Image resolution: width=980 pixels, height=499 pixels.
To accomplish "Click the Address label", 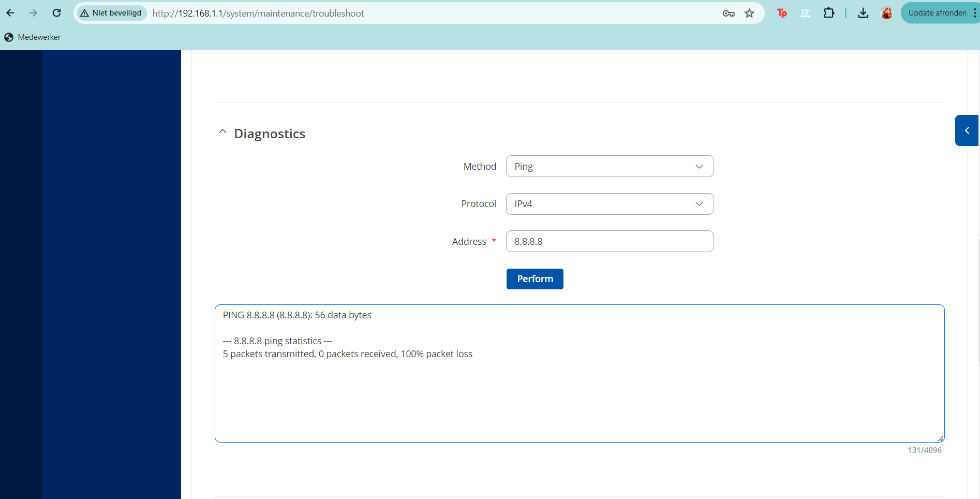I will coord(469,242).
